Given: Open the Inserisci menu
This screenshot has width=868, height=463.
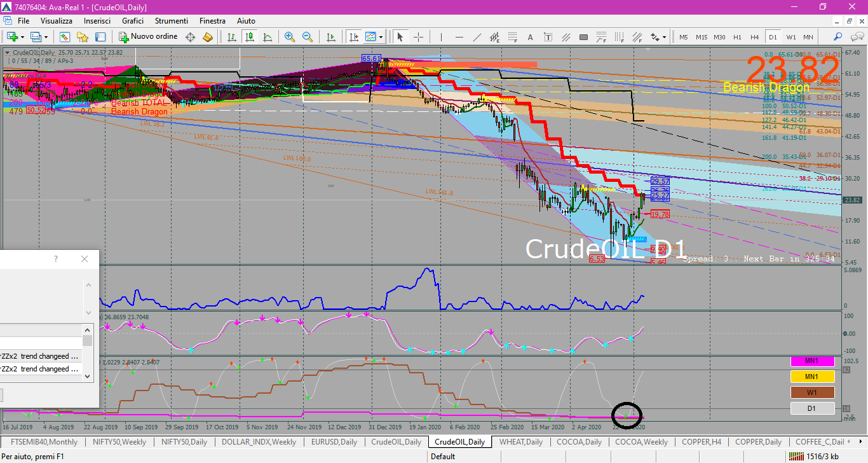Looking at the screenshot, I should (97, 21).
